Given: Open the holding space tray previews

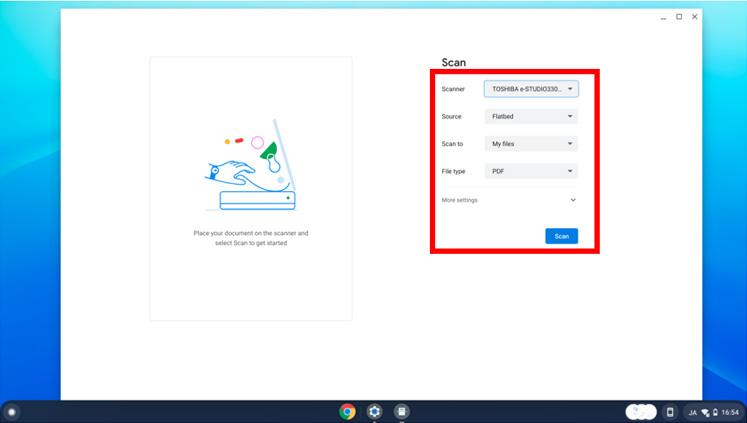Looking at the screenshot, I should click(x=641, y=411).
